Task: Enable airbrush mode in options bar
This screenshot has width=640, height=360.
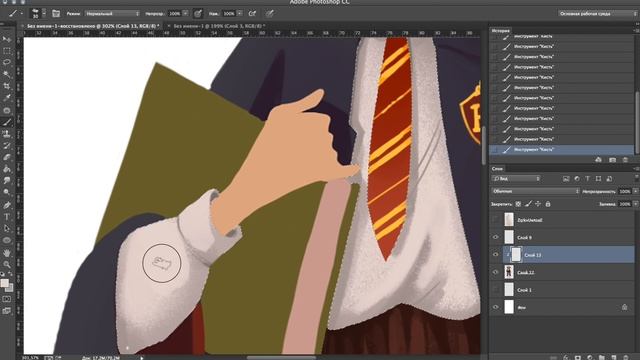Action: click(252, 13)
